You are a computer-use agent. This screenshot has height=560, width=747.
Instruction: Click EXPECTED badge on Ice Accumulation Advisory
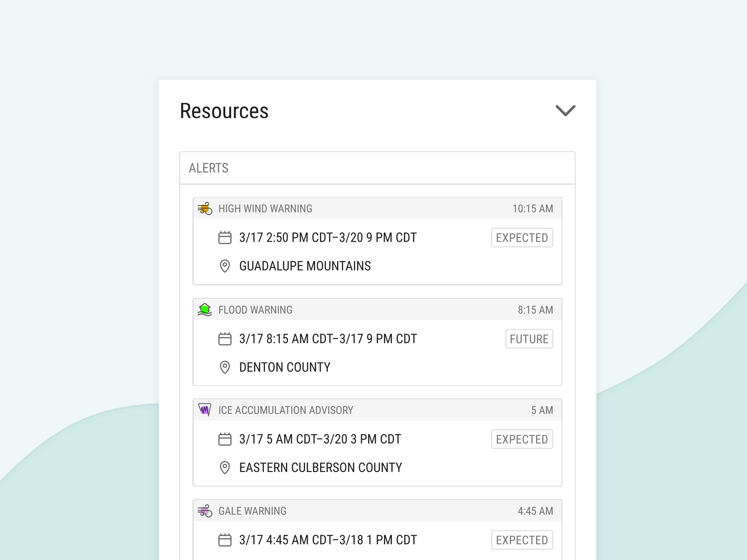522,439
